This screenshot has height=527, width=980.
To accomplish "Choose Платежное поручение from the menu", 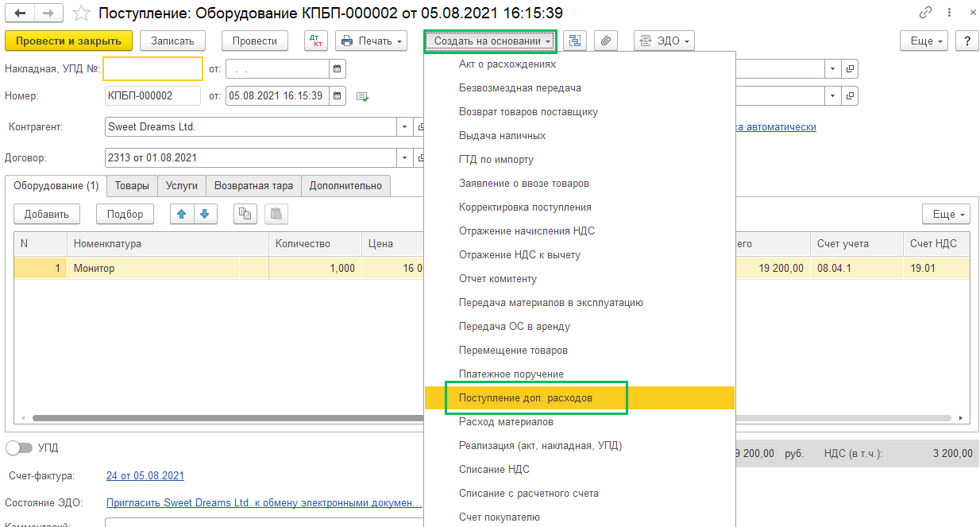I will pos(511,374).
